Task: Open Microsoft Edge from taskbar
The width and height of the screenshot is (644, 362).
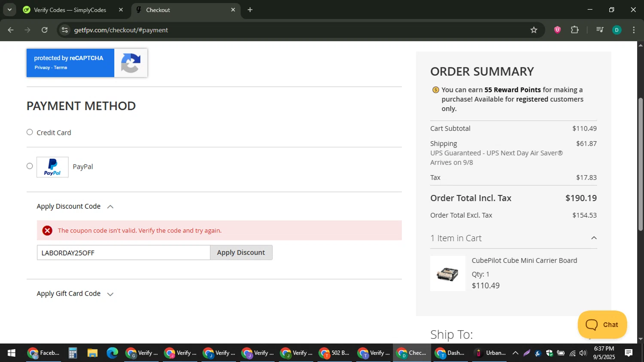Action: [x=112, y=353]
